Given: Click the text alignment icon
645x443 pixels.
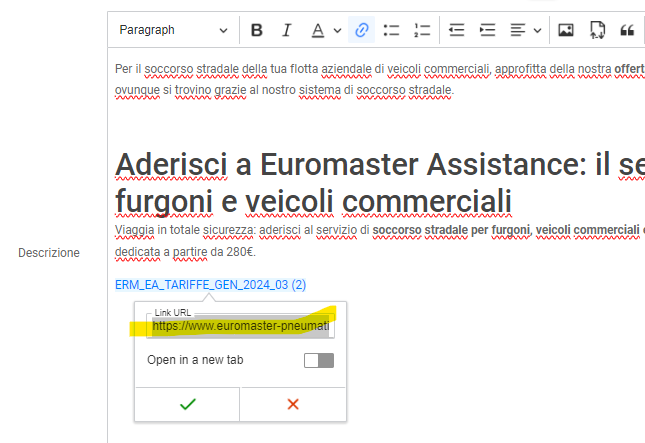Looking at the screenshot, I should click(x=518, y=30).
